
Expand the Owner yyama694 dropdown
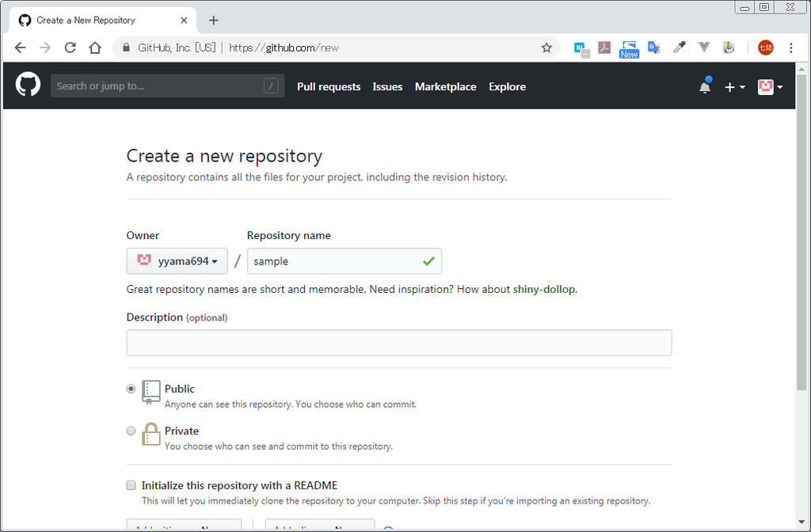pyautogui.click(x=177, y=261)
